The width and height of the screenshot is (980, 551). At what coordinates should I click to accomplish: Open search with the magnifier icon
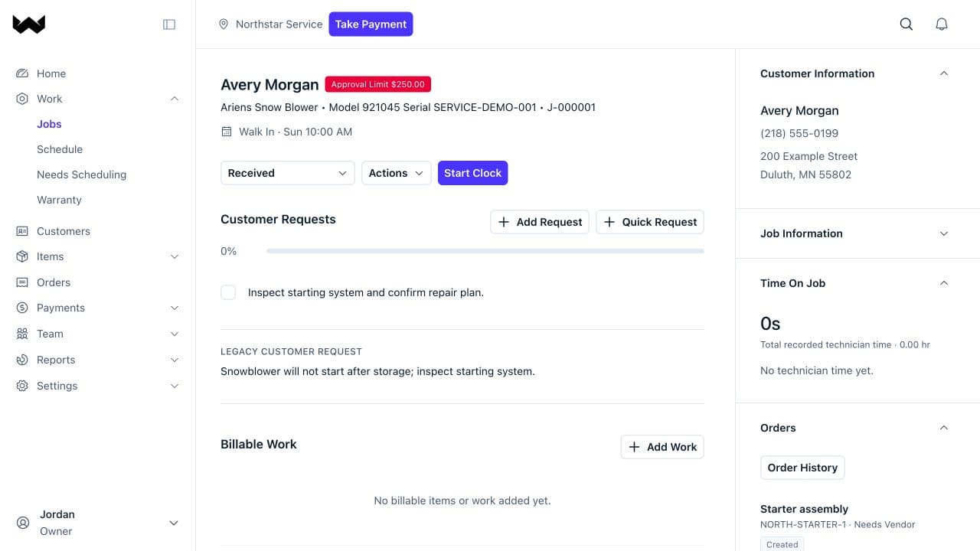pyautogui.click(x=906, y=24)
